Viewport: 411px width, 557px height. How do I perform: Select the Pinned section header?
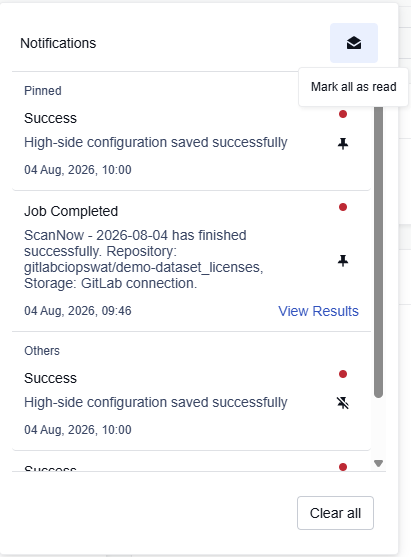point(43,91)
